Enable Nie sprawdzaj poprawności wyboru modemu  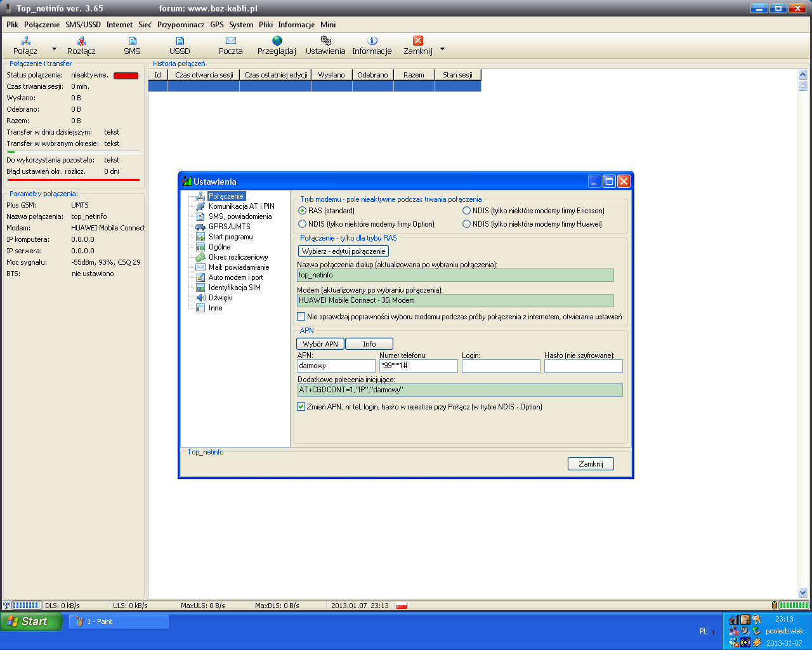tap(301, 317)
